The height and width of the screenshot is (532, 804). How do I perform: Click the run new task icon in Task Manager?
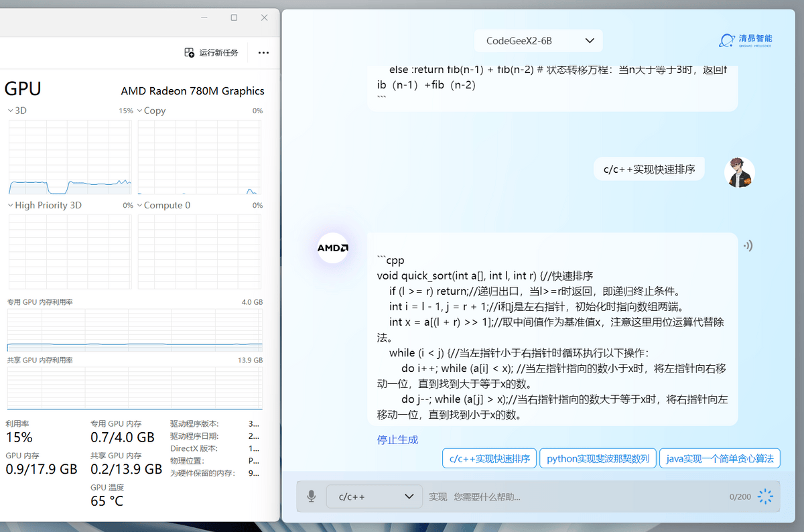pyautogui.click(x=190, y=53)
